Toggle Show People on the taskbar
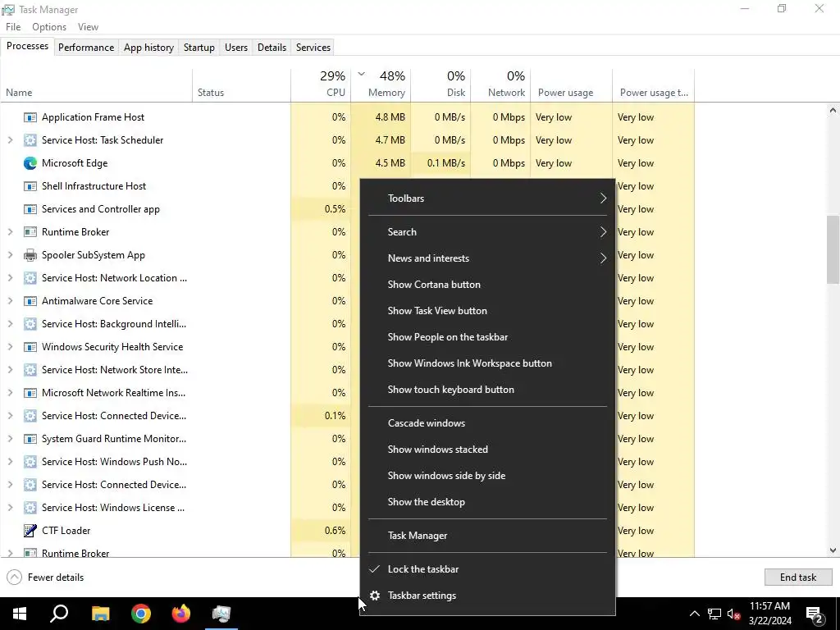Screen dimensions: 840x630 pyautogui.click(x=487, y=337)
